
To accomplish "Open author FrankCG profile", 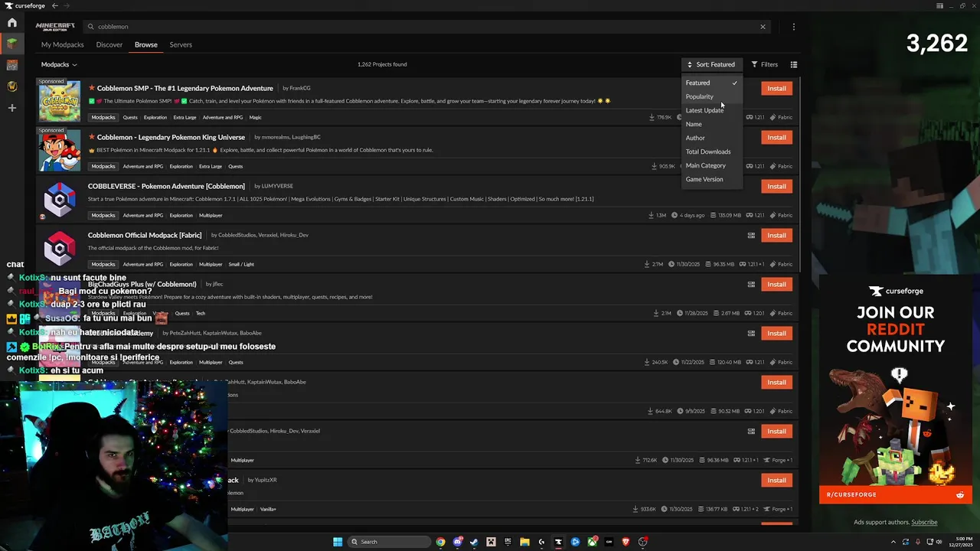I will coord(299,88).
